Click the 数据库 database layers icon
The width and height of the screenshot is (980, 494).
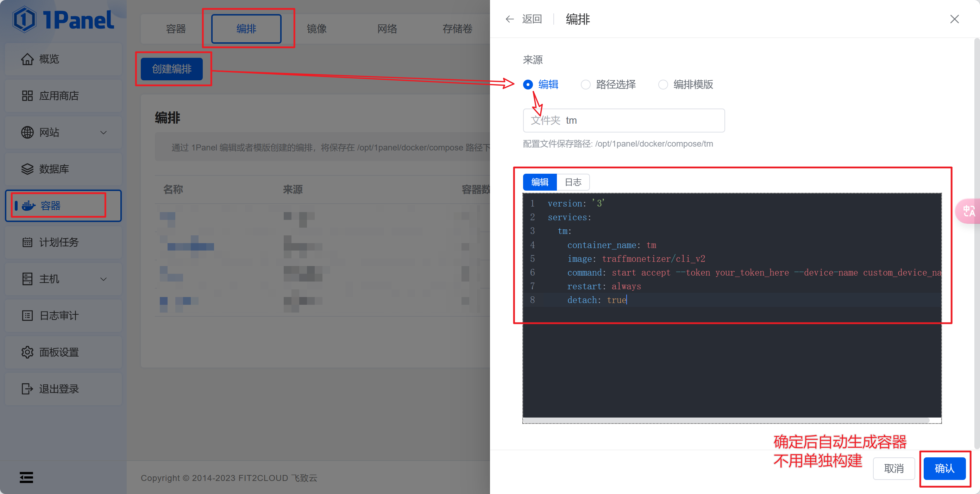[27, 169]
